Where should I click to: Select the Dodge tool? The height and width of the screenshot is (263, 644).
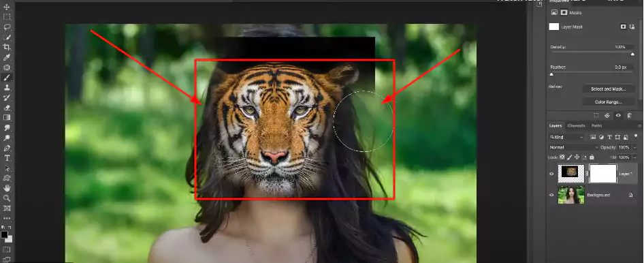click(7, 138)
